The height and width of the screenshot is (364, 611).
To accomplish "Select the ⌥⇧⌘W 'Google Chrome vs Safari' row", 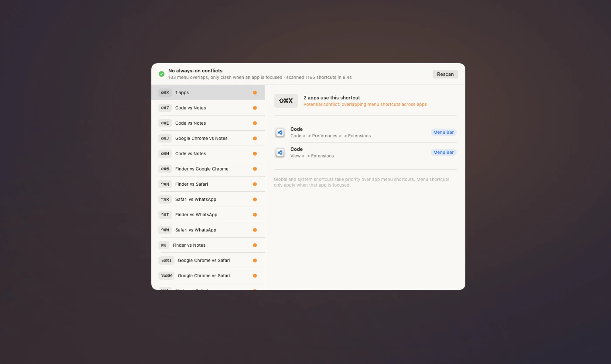I will tap(208, 276).
